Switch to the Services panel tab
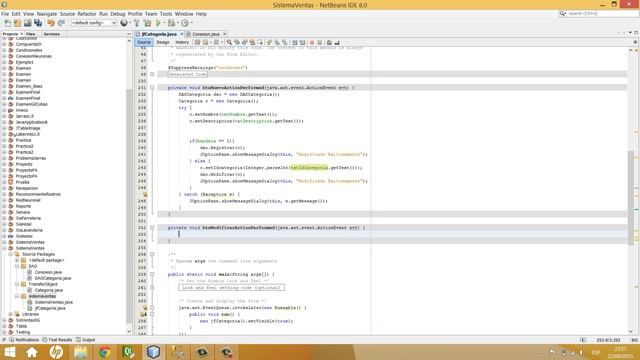The height and width of the screenshot is (360, 640). [x=52, y=34]
